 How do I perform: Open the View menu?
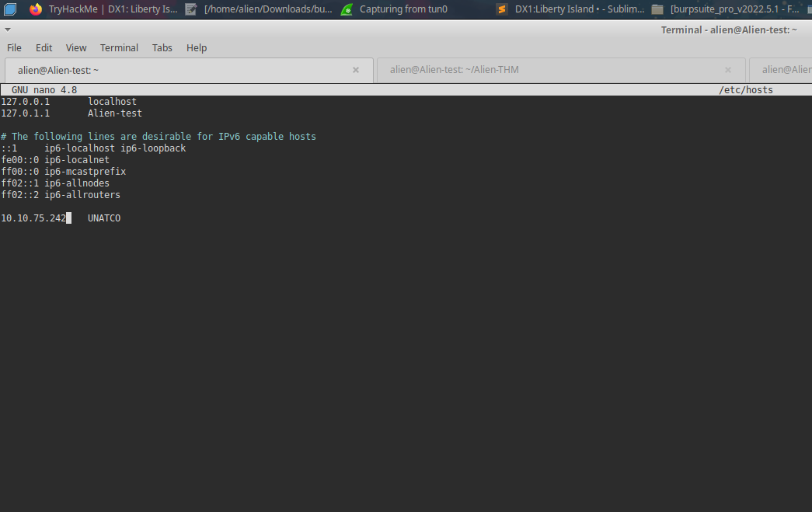pyautogui.click(x=75, y=47)
